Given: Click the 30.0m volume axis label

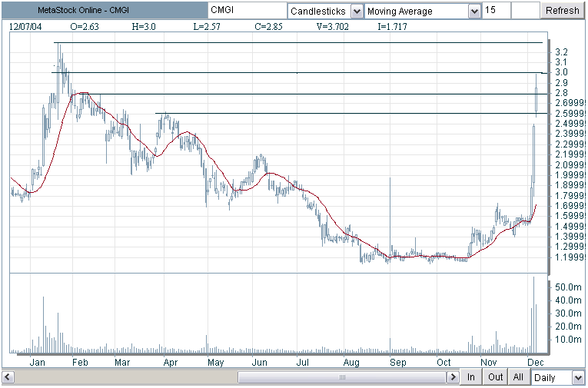Looking at the screenshot, I should (568, 313).
